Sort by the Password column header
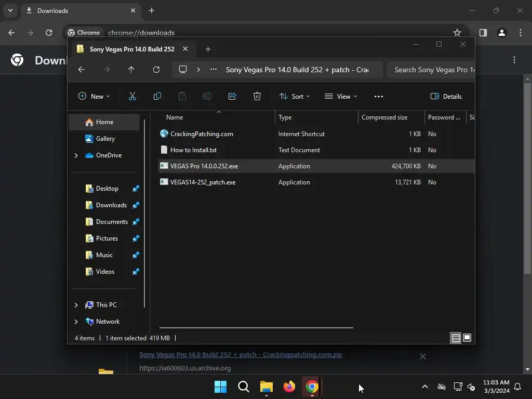 (x=445, y=117)
